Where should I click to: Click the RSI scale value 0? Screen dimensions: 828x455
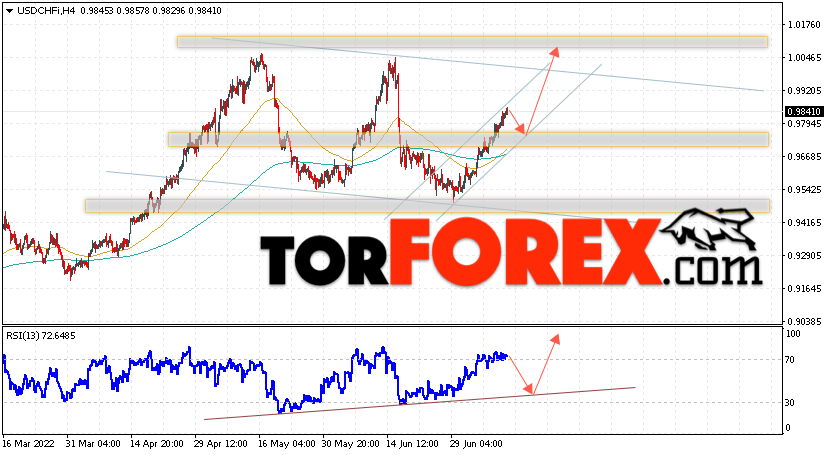(788, 428)
